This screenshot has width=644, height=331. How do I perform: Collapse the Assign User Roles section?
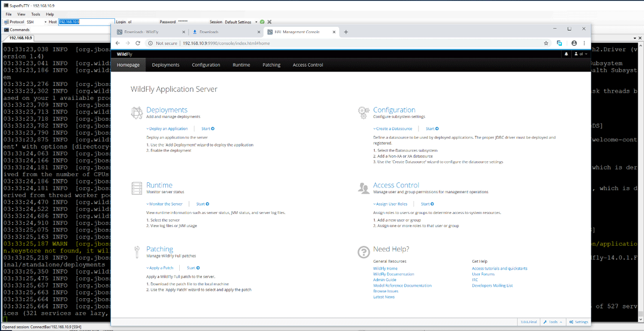[391, 204]
